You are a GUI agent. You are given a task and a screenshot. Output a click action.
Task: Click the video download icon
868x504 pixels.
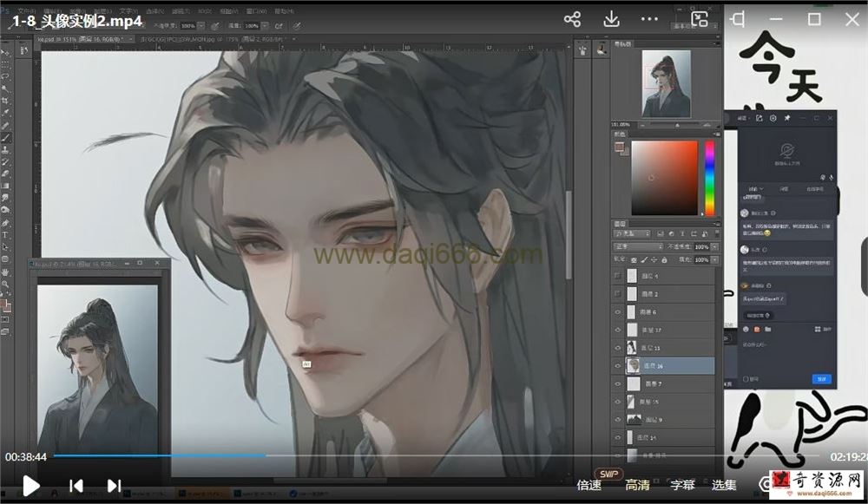[611, 19]
